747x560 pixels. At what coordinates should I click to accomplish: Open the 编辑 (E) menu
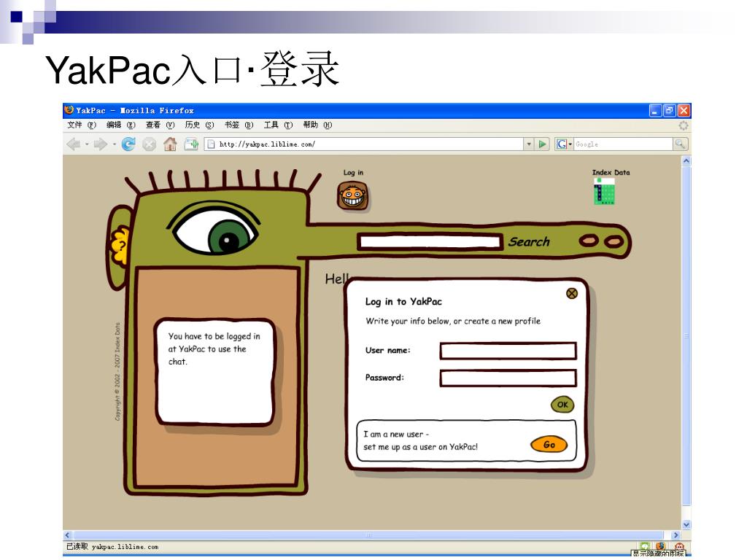120,125
